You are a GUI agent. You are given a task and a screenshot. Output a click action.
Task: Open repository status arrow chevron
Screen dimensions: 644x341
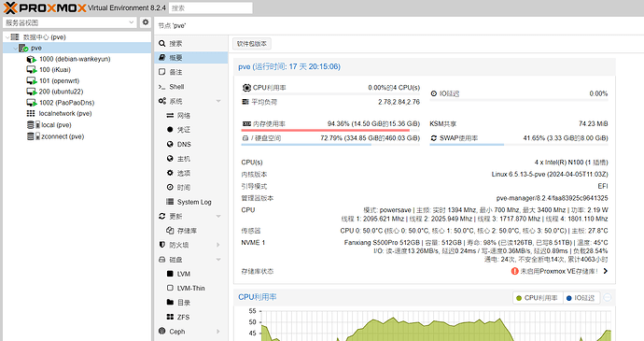pyautogui.click(x=606, y=271)
